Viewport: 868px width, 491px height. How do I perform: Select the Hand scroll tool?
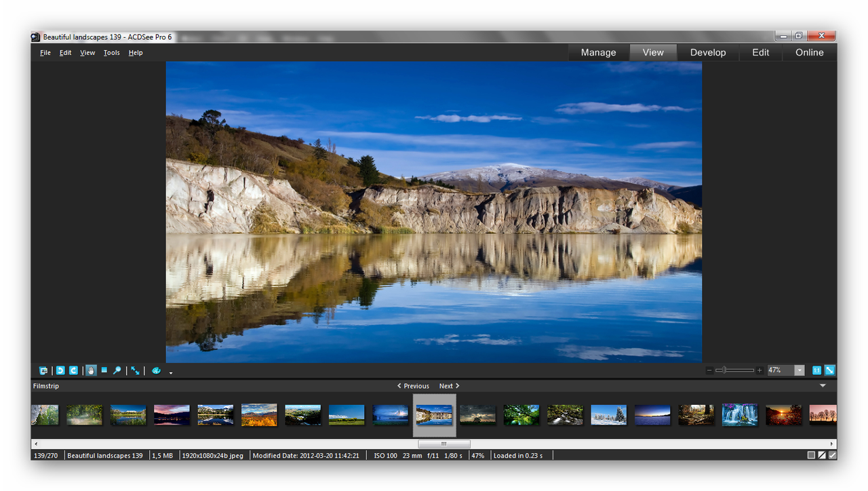tap(91, 371)
